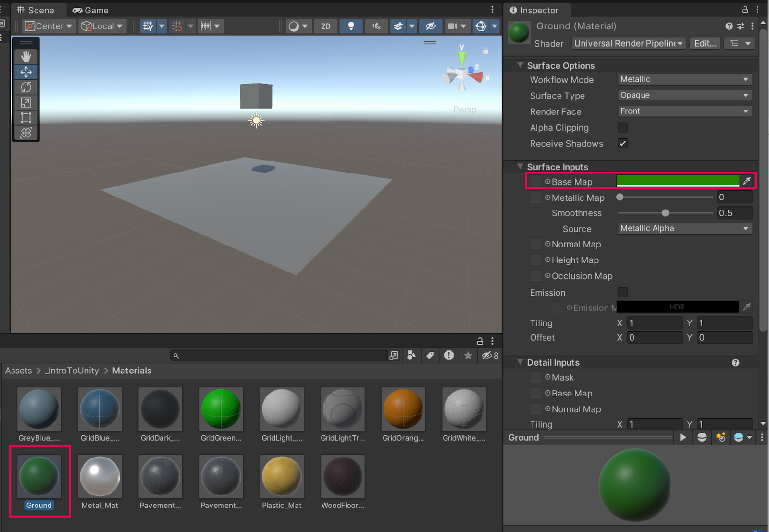Select the Hand tool in scene toolbar
The image size is (769, 532).
26,57
